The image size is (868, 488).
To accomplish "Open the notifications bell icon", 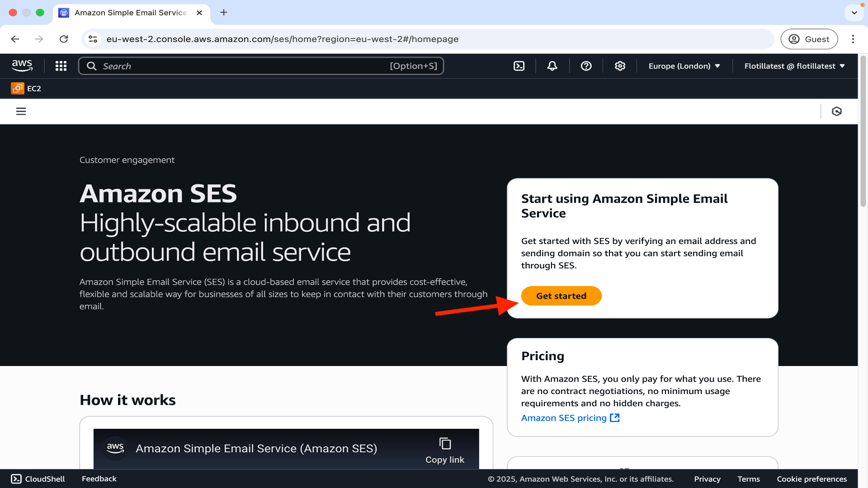I will tap(552, 66).
